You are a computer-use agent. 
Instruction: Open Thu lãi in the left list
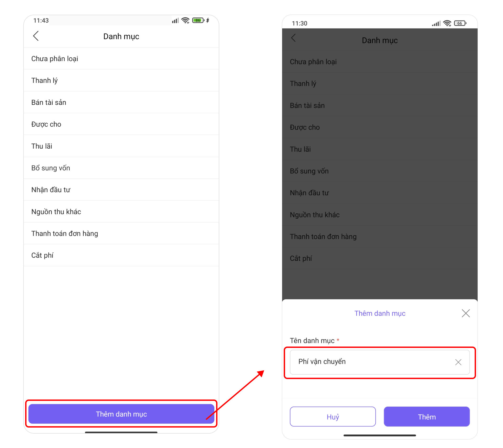coord(121,146)
